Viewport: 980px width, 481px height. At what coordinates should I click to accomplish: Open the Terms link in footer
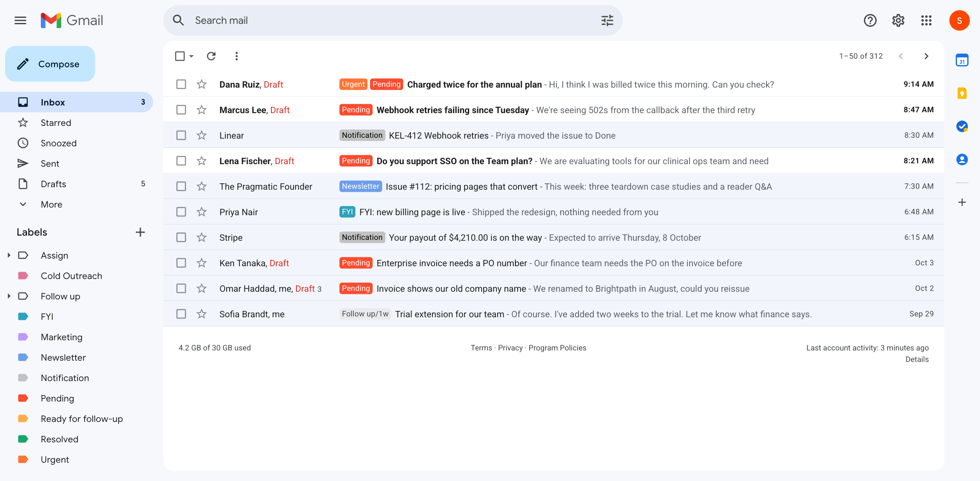481,348
